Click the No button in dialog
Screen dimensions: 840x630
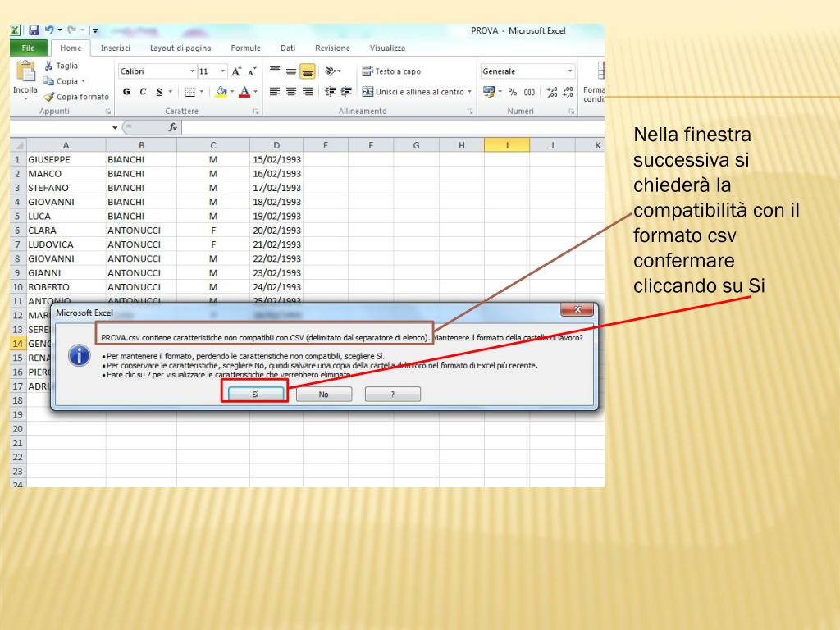[x=323, y=395]
